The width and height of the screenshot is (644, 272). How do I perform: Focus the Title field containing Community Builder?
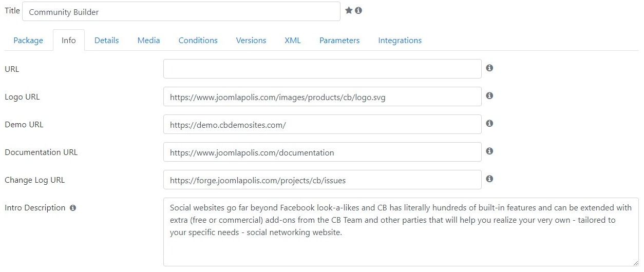pyautogui.click(x=181, y=11)
